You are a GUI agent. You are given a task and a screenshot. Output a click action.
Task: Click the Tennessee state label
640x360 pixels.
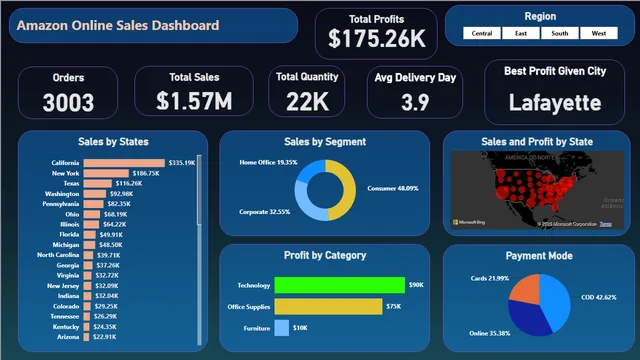64,316
